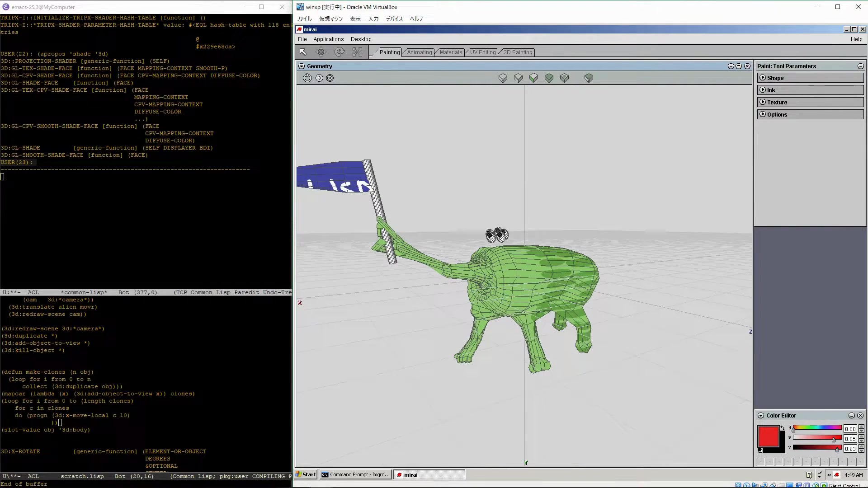Swap foreground and background colors arrow icon
868x488 pixels.
(x=783, y=427)
